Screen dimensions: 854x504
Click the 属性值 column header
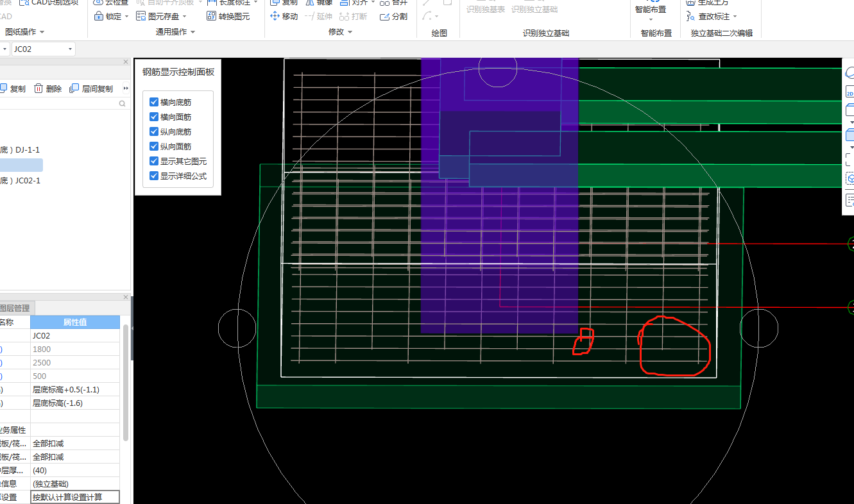point(75,322)
